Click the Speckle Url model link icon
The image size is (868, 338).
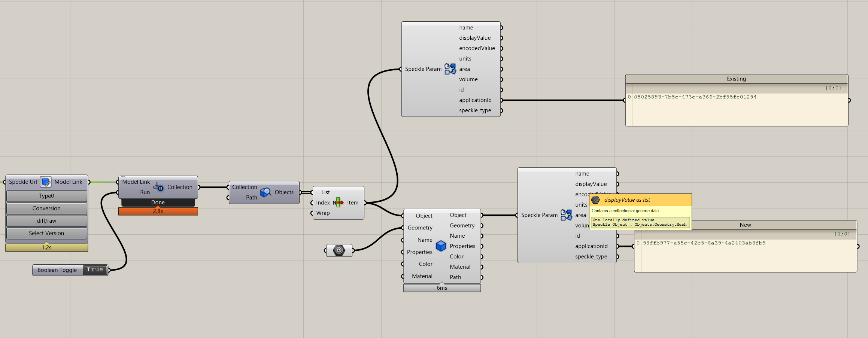pos(46,182)
